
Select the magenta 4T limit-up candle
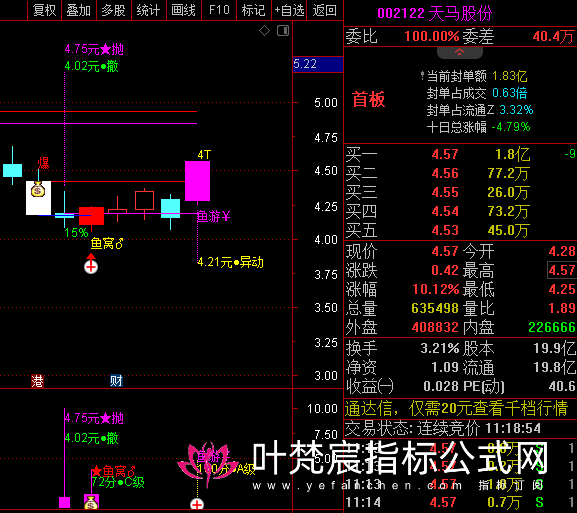coord(197,181)
